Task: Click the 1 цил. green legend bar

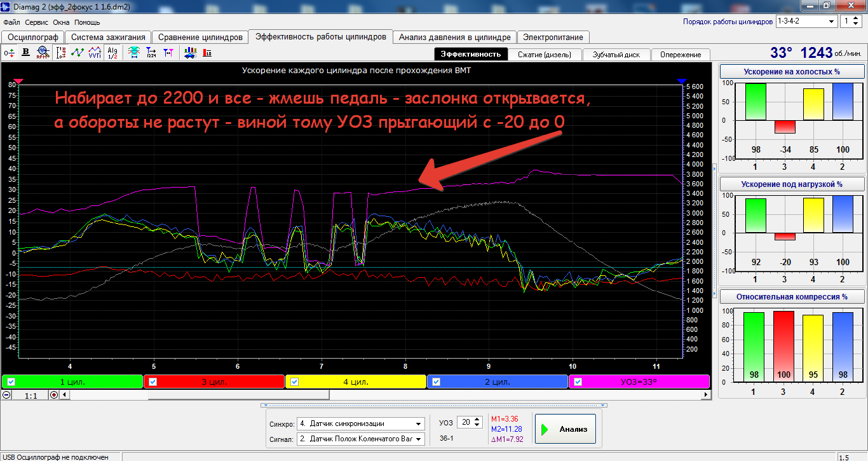Action: point(72,382)
